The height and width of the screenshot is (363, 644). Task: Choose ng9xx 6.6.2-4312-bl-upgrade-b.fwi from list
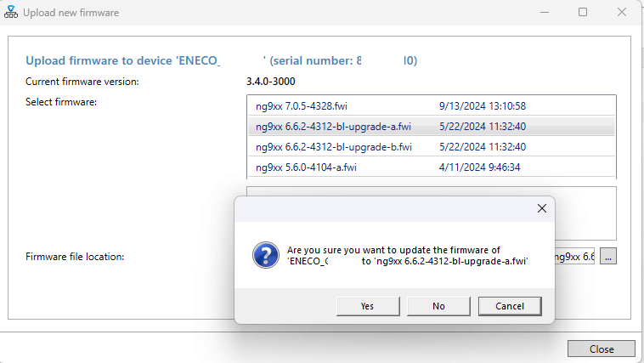coord(333,147)
